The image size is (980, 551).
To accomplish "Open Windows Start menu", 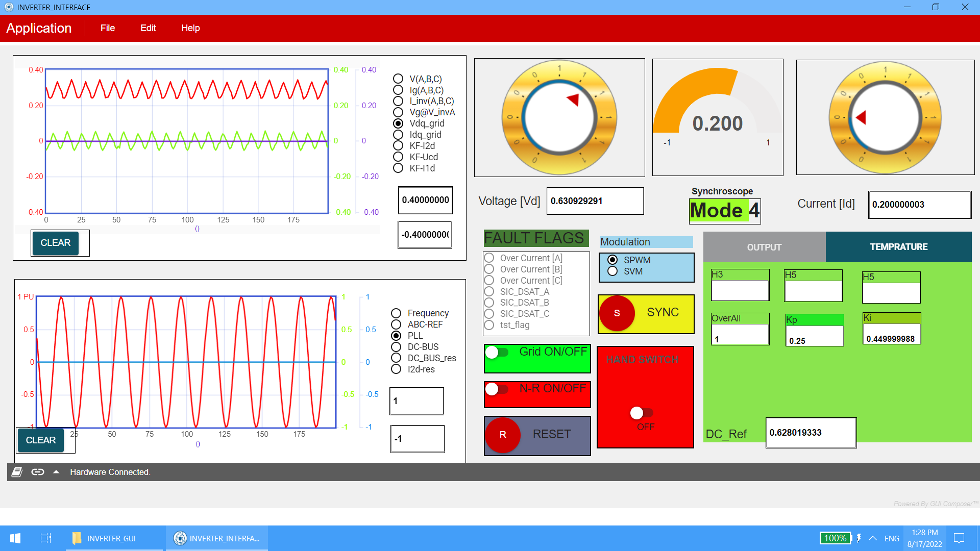I will (x=15, y=538).
